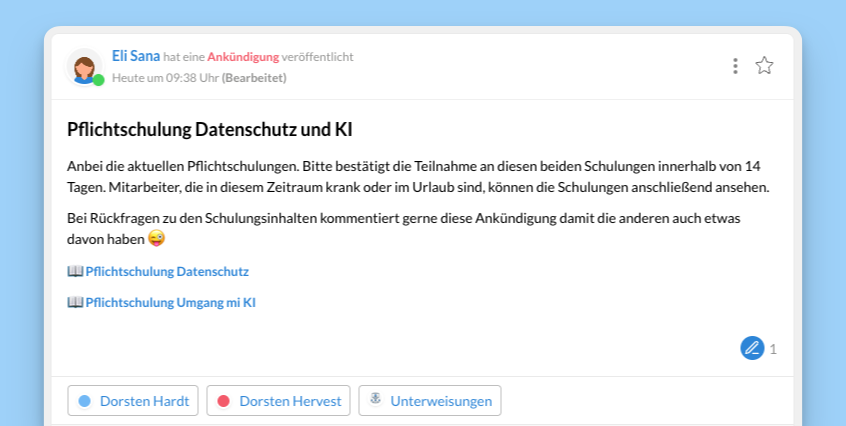Open the Pflichtschulung Datenschutz link
Screen dimensions: 846x426
pyautogui.click(x=167, y=271)
